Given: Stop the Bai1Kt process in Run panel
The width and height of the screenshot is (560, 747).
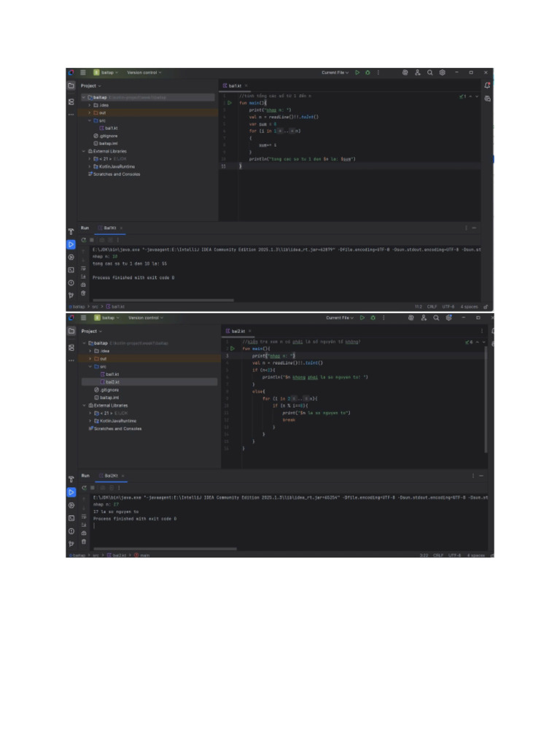Looking at the screenshot, I should [92, 240].
